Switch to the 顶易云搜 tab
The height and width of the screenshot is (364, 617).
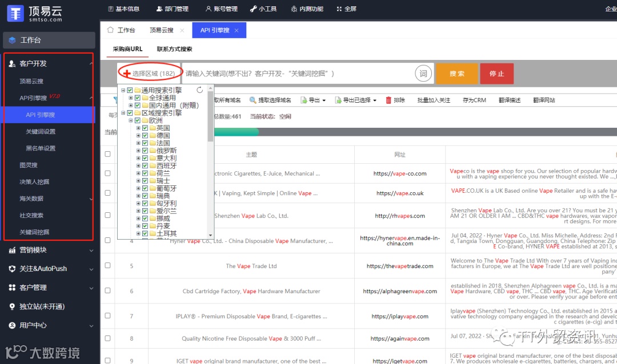pyautogui.click(x=161, y=30)
